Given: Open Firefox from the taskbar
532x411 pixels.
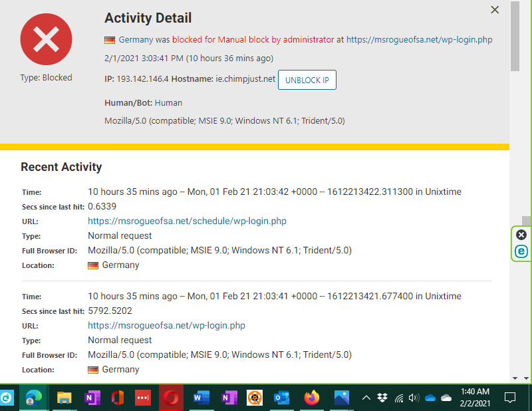Looking at the screenshot, I should coord(311,398).
